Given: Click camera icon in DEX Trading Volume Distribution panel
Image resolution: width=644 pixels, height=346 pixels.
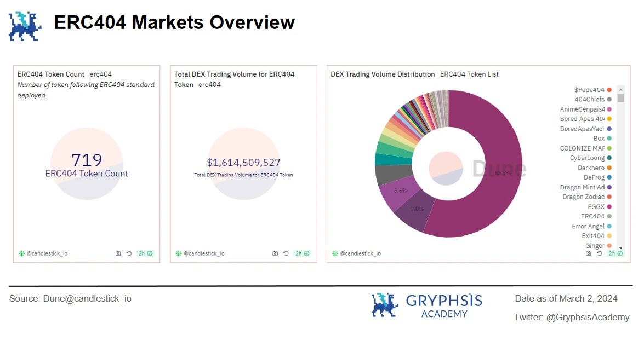Looking at the screenshot, I should point(588,253).
